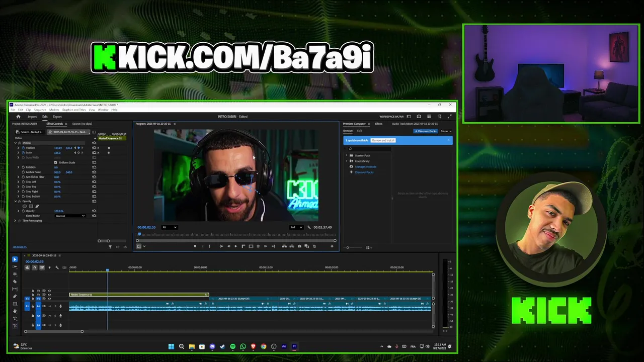644x362 pixels.
Task: Create ellipse mask under Opacity
Action: click(25, 206)
